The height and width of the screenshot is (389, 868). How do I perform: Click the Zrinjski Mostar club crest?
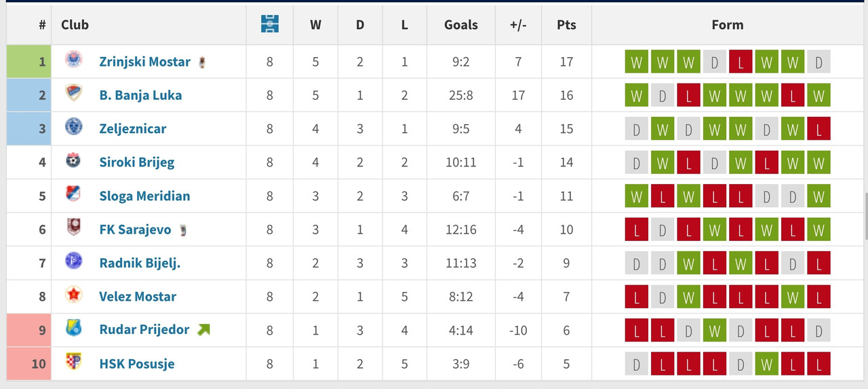pyautogui.click(x=73, y=61)
